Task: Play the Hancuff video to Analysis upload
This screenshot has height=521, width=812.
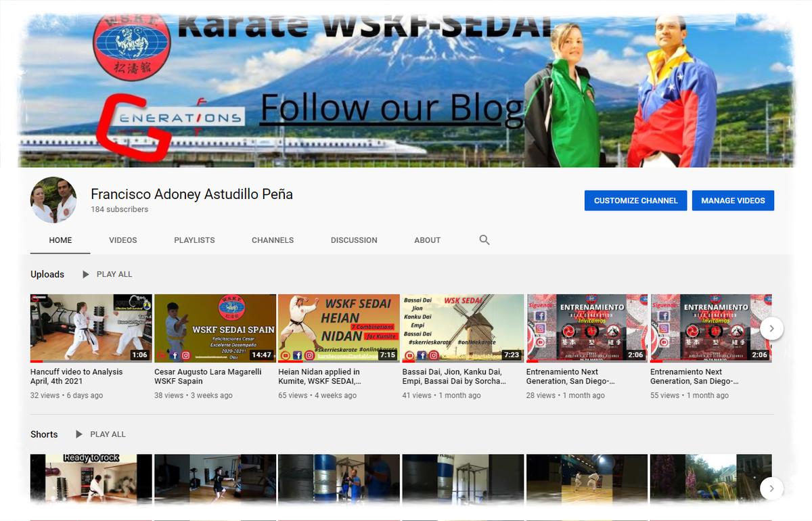Action: [90, 327]
